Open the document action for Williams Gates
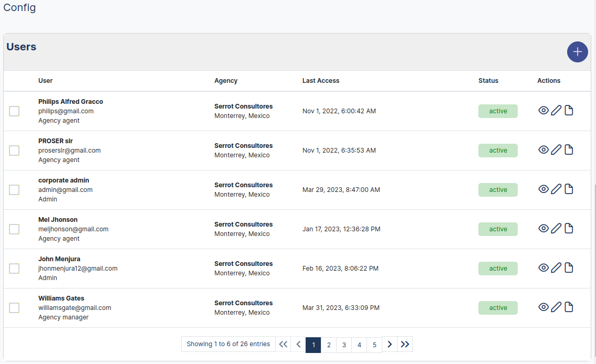This screenshot has width=596, height=364. pos(569,307)
